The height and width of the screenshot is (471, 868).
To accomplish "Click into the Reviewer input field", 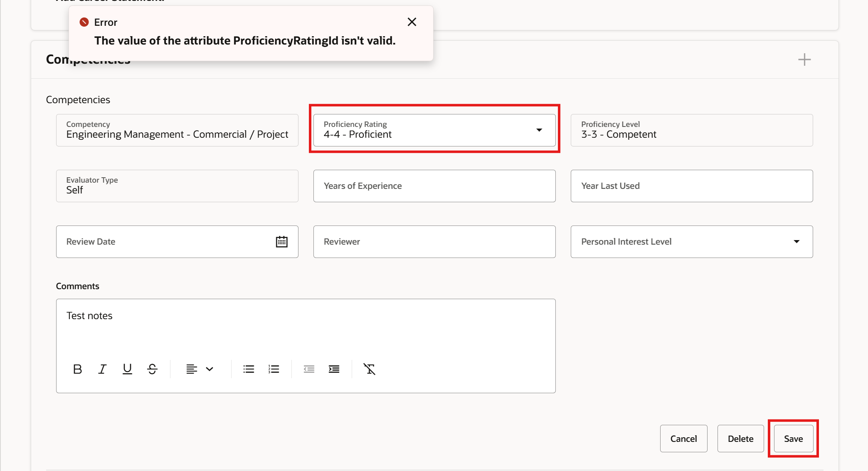I will [x=434, y=242].
